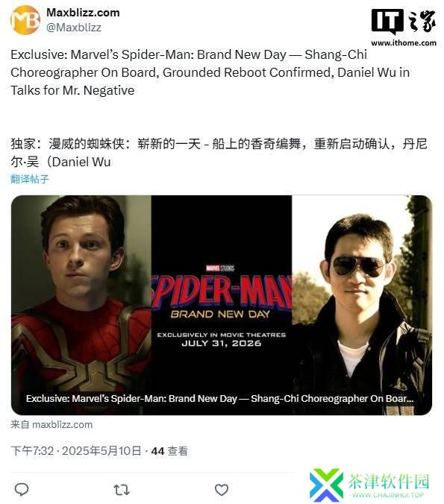Click the www.ithome.com watermark text
Screen dimensions: 444x504
[x=404, y=42]
